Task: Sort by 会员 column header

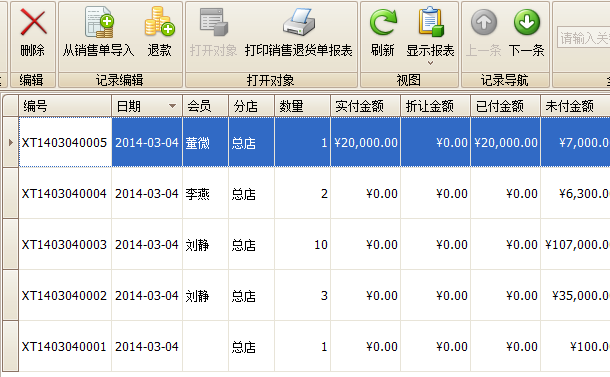Action: click(205, 106)
